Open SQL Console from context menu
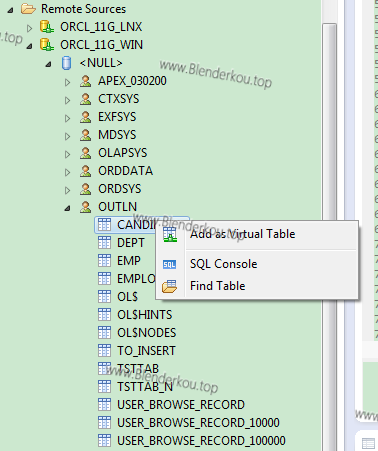The image size is (378, 451). coord(257,264)
